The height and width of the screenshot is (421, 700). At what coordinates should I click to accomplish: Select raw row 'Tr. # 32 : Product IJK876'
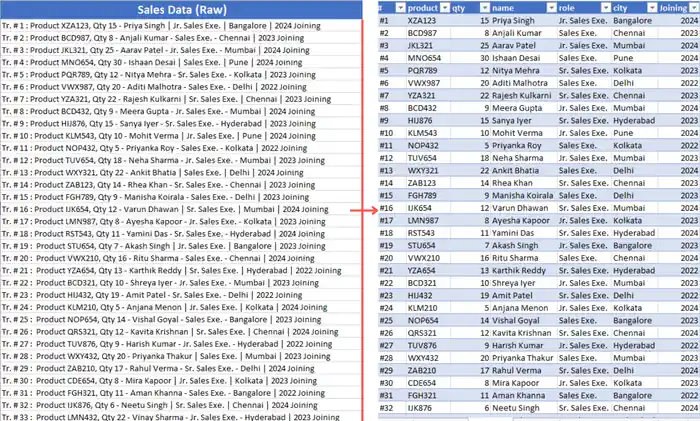click(181, 405)
